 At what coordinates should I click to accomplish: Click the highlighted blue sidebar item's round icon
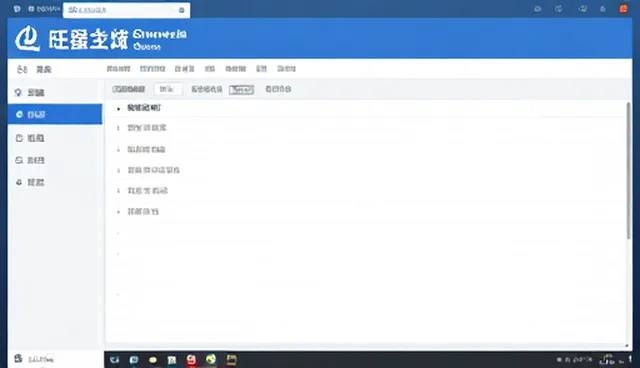point(19,115)
